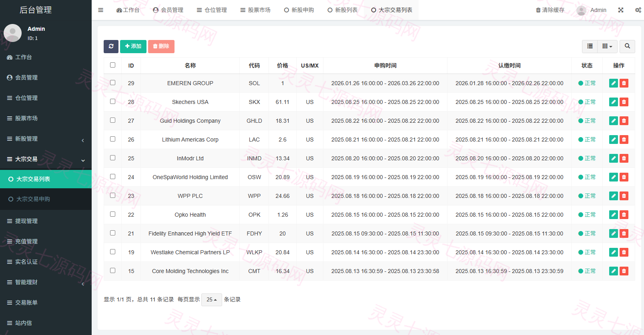
Task: Toggle fullscreen mode icon in header
Action: click(621, 10)
